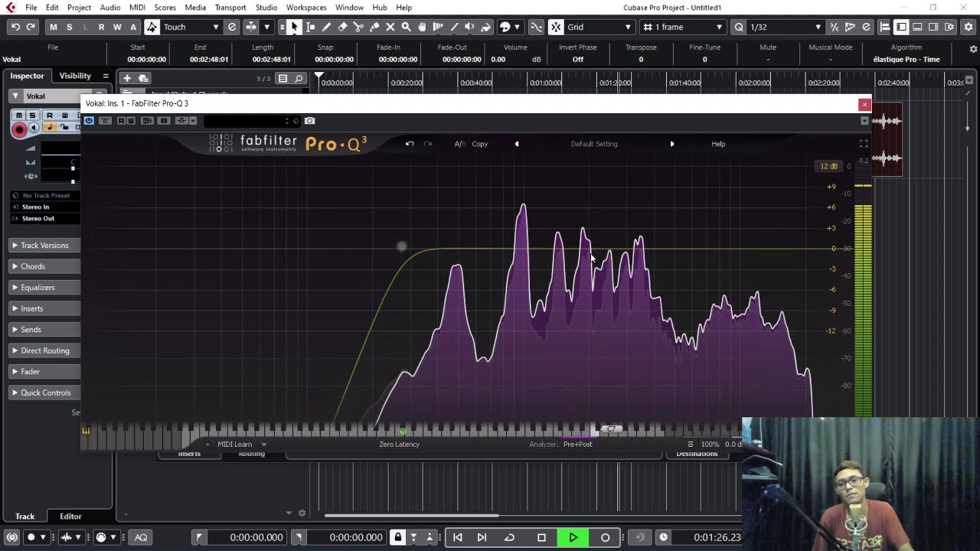Click A/B in FabFilter
This screenshot has height=551, width=980.
click(x=459, y=144)
